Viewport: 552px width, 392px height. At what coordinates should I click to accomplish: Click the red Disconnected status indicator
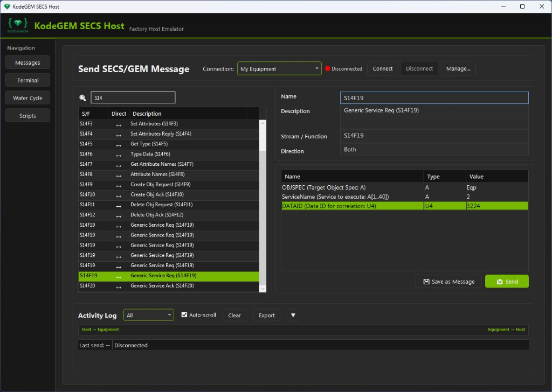pos(327,68)
